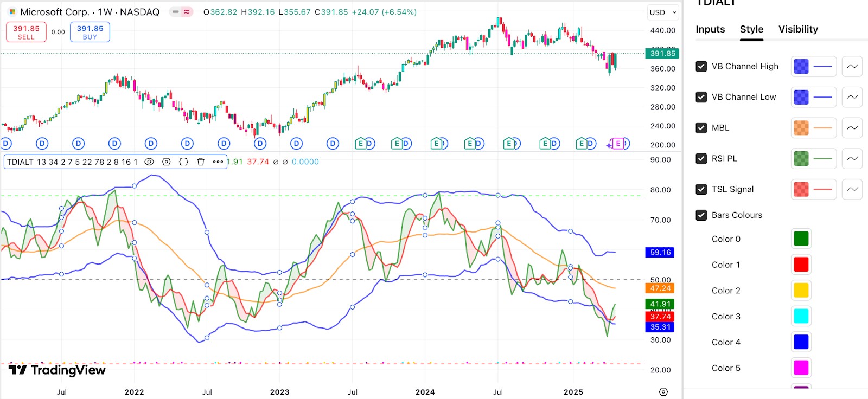The height and width of the screenshot is (399, 868).
Task: Open VB Channel Low blue color swatch
Action: pyautogui.click(x=801, y=97)
